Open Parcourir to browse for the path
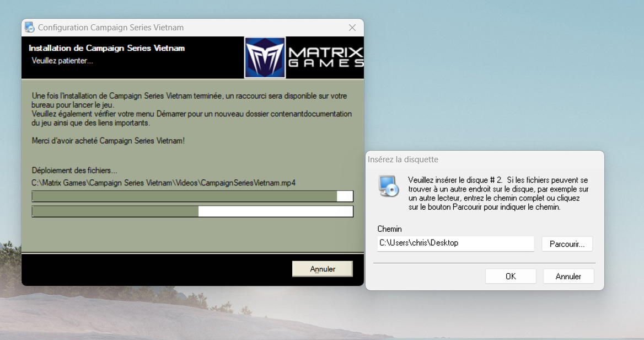 pyautogui.click(x=567, y=244)
